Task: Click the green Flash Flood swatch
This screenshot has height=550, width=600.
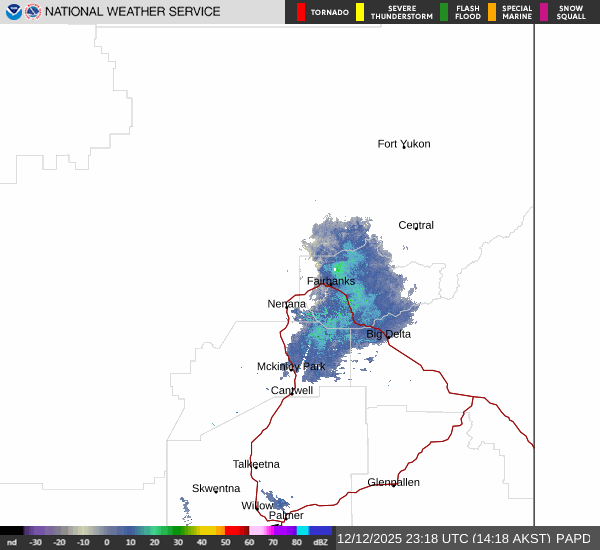Action: pos(444,12)
